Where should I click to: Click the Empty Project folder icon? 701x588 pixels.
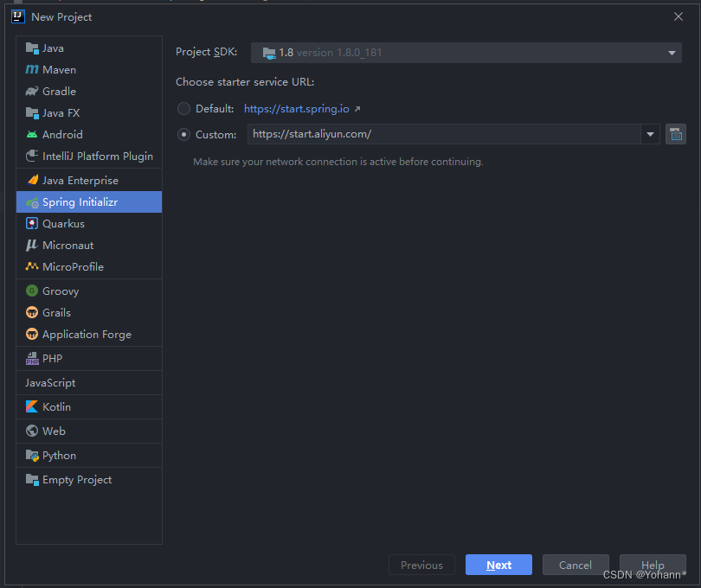[32, 479]
